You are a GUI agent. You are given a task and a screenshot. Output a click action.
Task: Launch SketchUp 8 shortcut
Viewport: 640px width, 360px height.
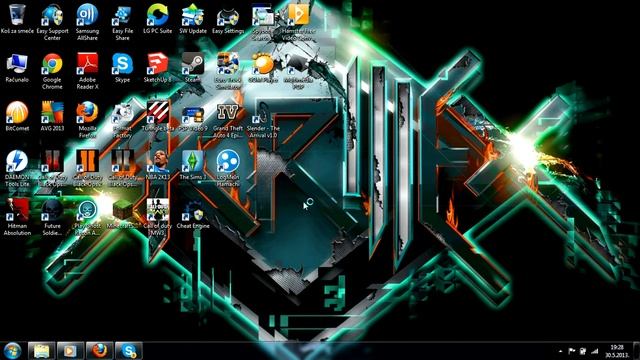coord(158,68)
